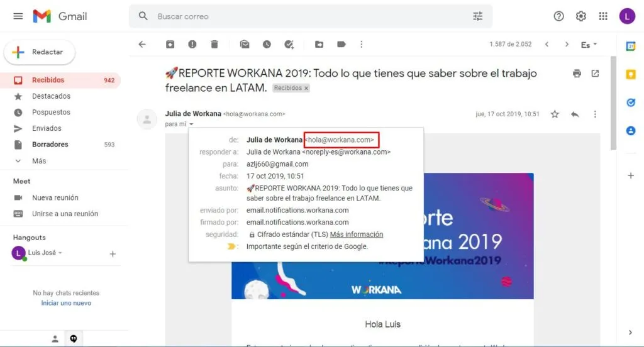Click recipient azlj660@gmail.com

tap(277, 164)
